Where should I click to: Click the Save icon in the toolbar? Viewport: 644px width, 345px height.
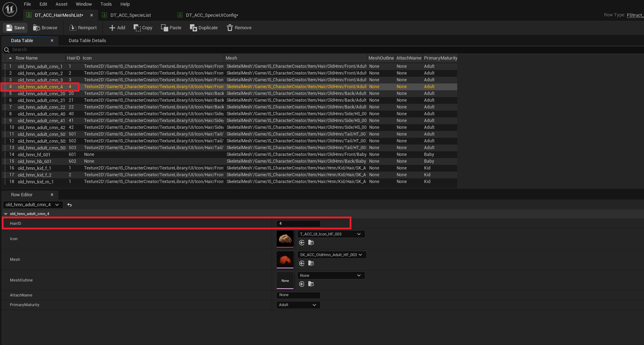[10, 28]
